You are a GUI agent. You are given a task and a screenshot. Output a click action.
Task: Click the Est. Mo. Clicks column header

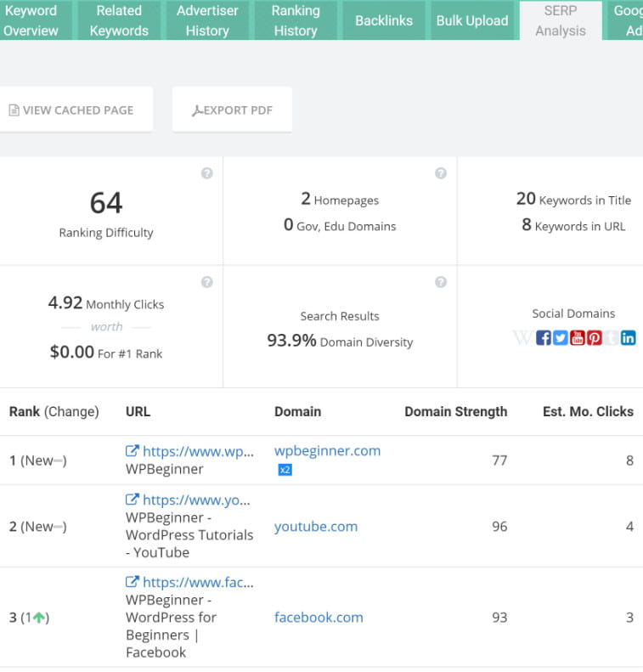[588, 411]
